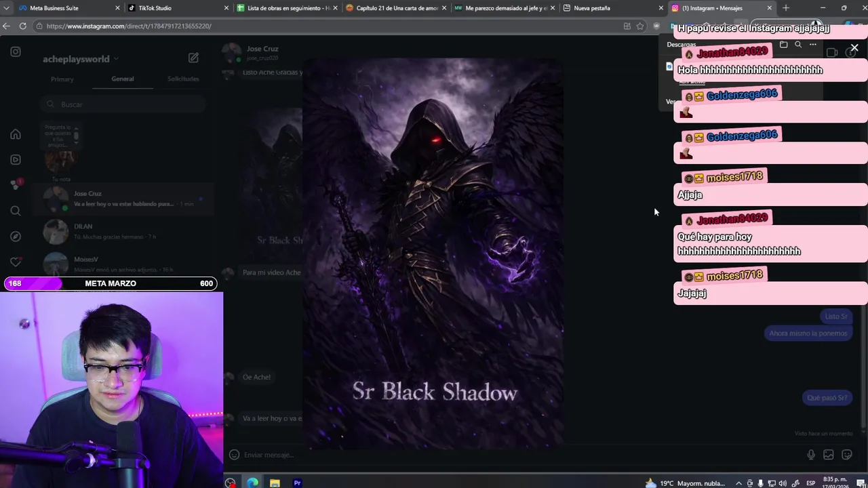Screen dimensions: 868x488
Task: Open Notifications heart icon
Action: coord(16,262)
